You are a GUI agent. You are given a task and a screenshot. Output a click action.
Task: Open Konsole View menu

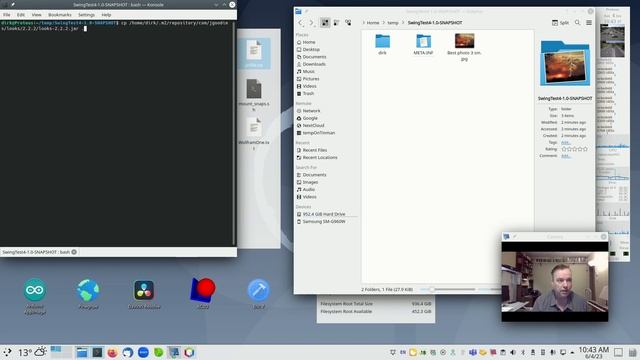(x=36, y=15)
